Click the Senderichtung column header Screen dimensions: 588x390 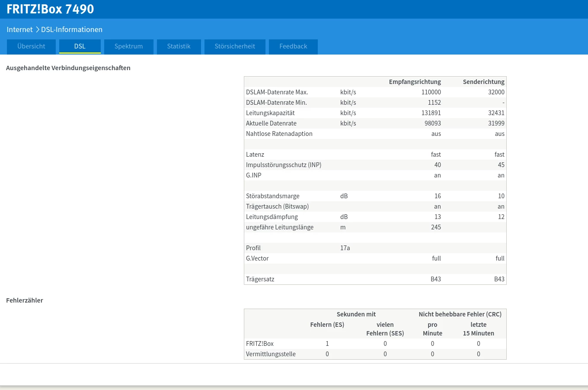pyautogui.click(x=483, y=82)
